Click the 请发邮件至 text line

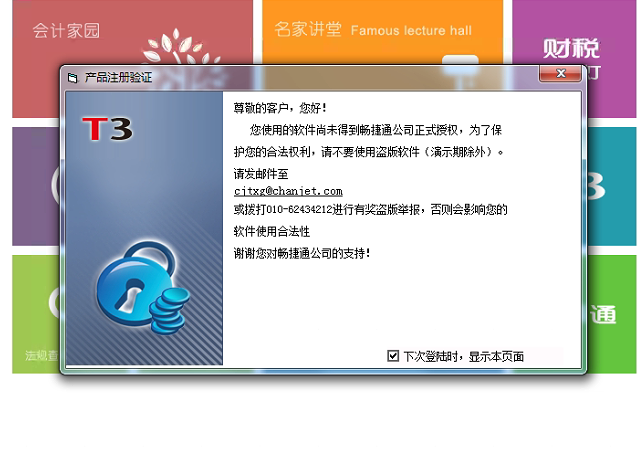coord(261,174)
